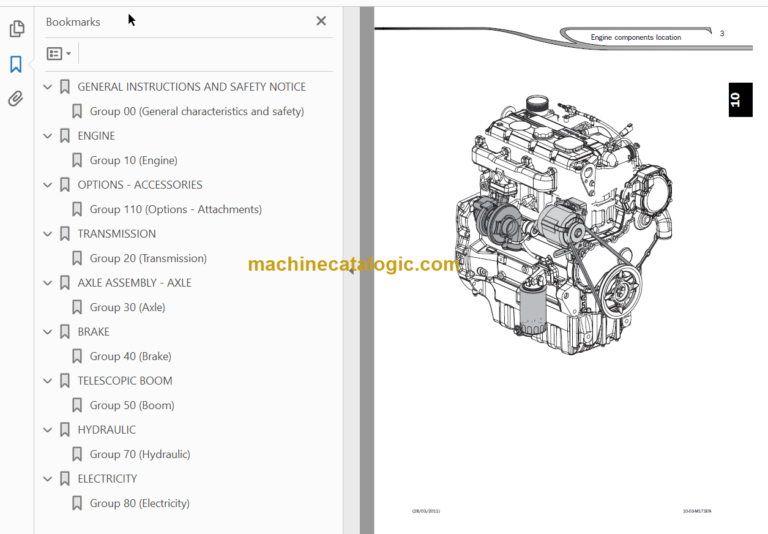The image size is (768, 534).
Task: Select the ELECTRICITY bookmark
Action: (x=107, y=479)
